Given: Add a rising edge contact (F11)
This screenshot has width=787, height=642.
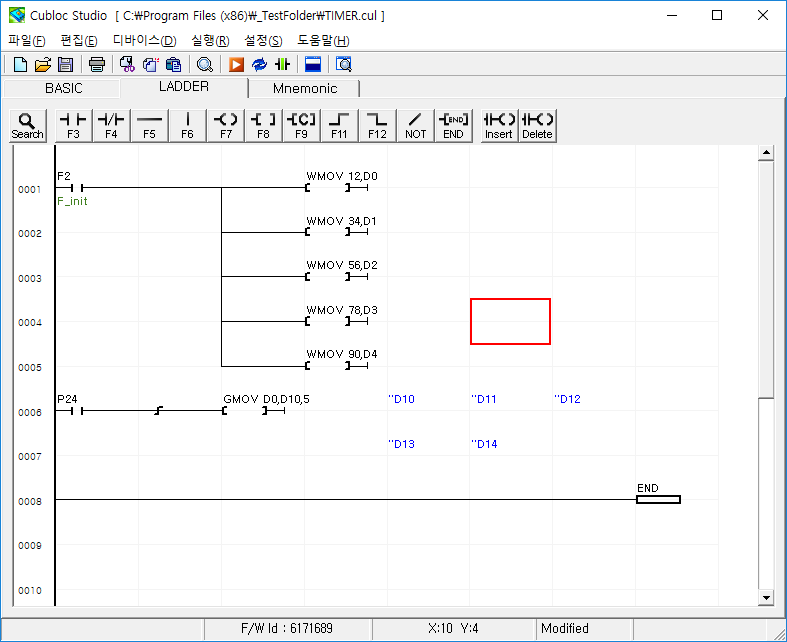Looking at the screenshot, I should [340, 125].
